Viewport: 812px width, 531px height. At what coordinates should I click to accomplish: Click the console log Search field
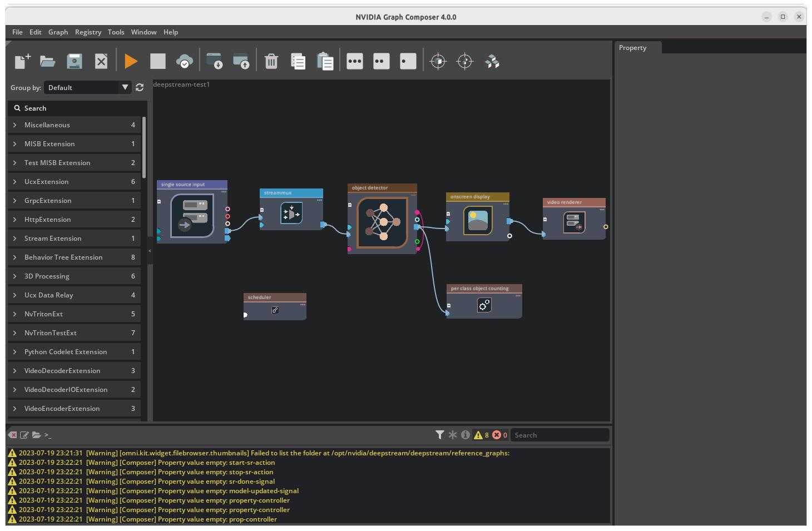[560, 435]
